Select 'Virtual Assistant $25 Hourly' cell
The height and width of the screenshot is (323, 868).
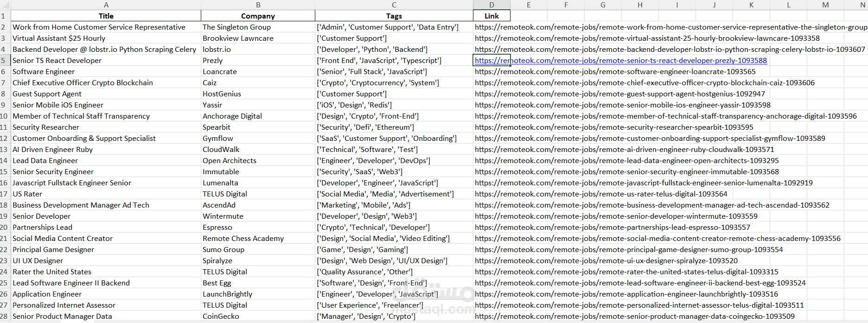[x=106, y=38]
